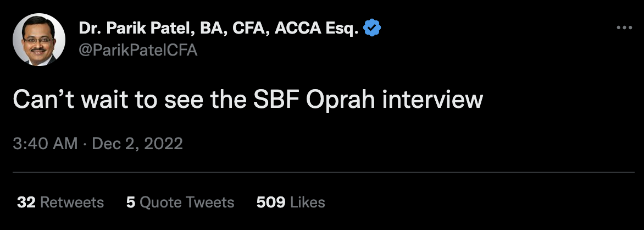The height and width of the screenshot is (230, 644).
Task: View the 32 Retweets list
Action: [60, 202]
